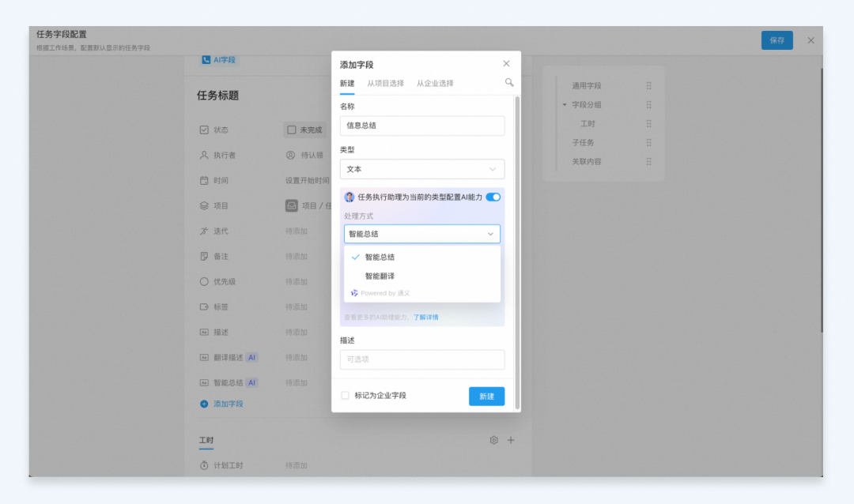Click the search icon in the add field dialog
The height and width of the screenshot is (504, 854).
tap(508, 83)
